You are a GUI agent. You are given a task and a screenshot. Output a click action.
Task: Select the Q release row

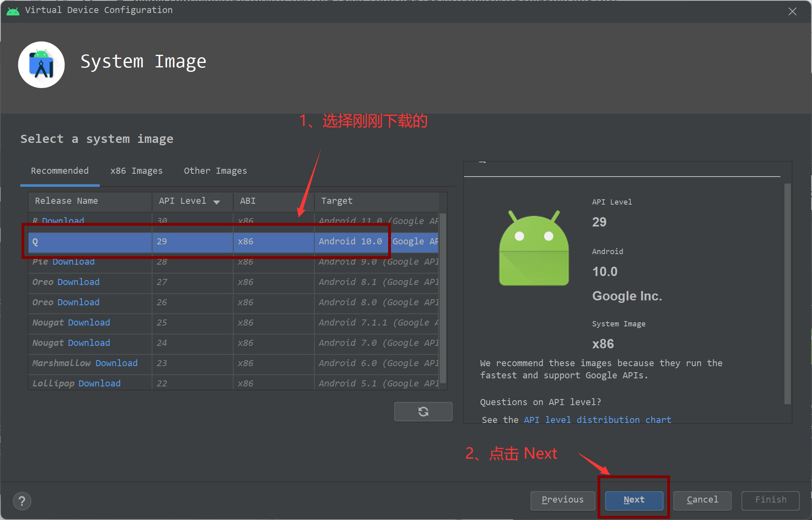coord(233,242)
